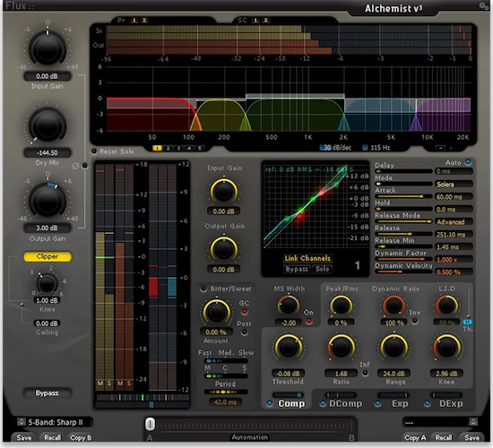Toggle Pr channel 1 button

[134, 21]
